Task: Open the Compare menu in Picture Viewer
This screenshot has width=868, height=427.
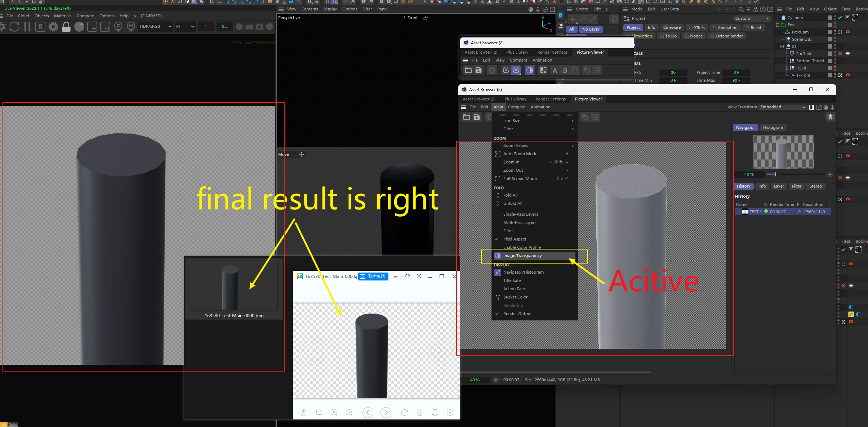Action: [x=516, y=107]
